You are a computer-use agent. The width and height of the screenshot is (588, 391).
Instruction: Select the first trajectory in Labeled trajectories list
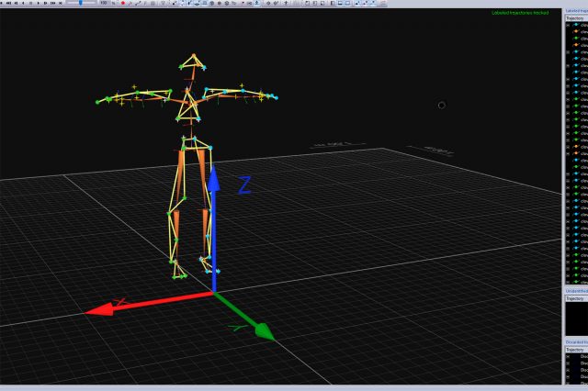(579, 25)
